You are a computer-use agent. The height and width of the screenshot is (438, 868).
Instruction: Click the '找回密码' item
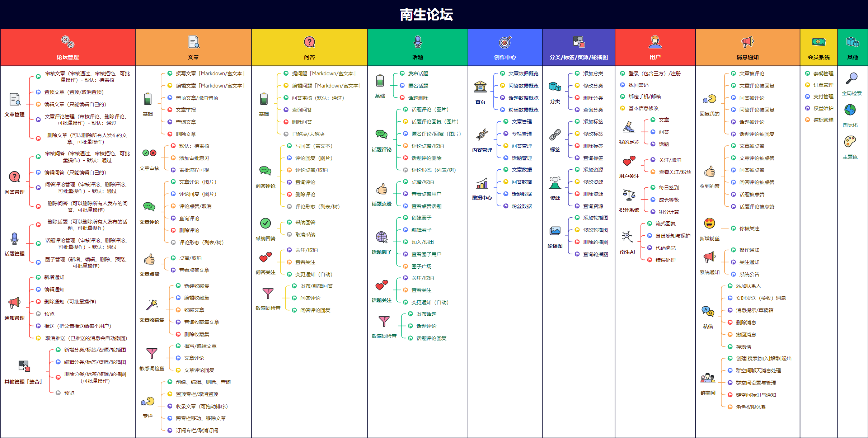coord(638,85)
